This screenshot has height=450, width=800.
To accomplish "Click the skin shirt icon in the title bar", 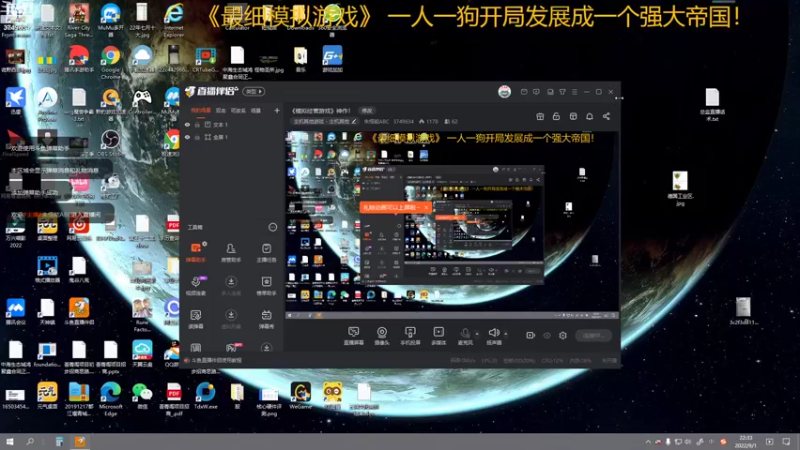I will 562,92.
